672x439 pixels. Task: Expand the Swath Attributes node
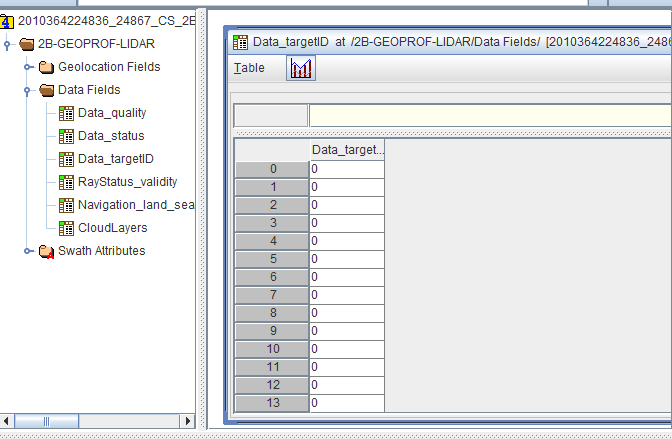click(x=28, y=251)
